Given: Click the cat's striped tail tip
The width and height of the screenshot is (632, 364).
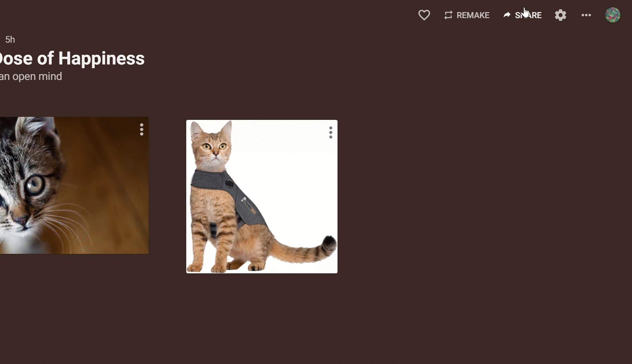Looking at the screenshot, I should (x=329, y=244).
